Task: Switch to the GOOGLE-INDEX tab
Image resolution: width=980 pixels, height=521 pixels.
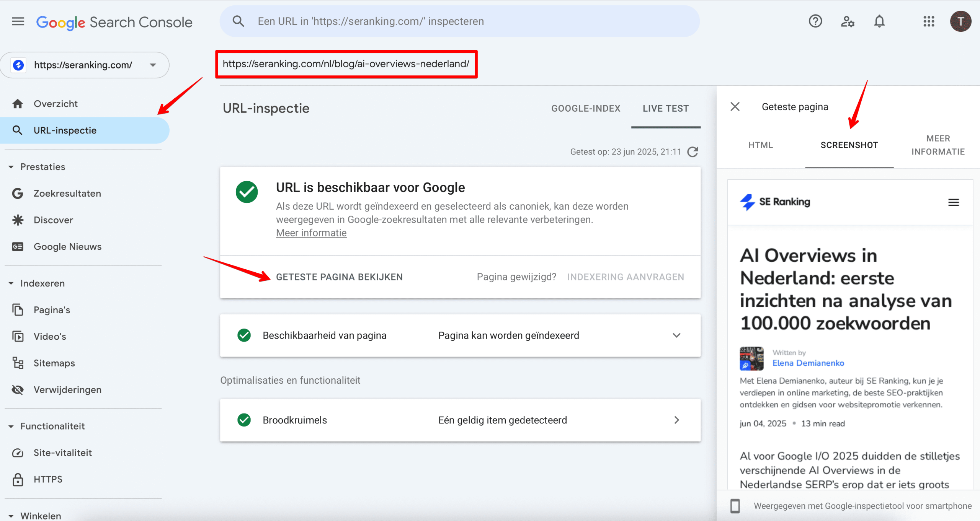Action: (x=586, y=109)
